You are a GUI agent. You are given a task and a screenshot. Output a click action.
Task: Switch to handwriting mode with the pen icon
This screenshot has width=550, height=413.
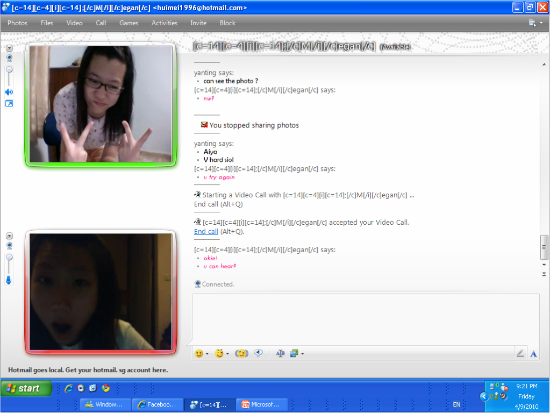point(520,353)
